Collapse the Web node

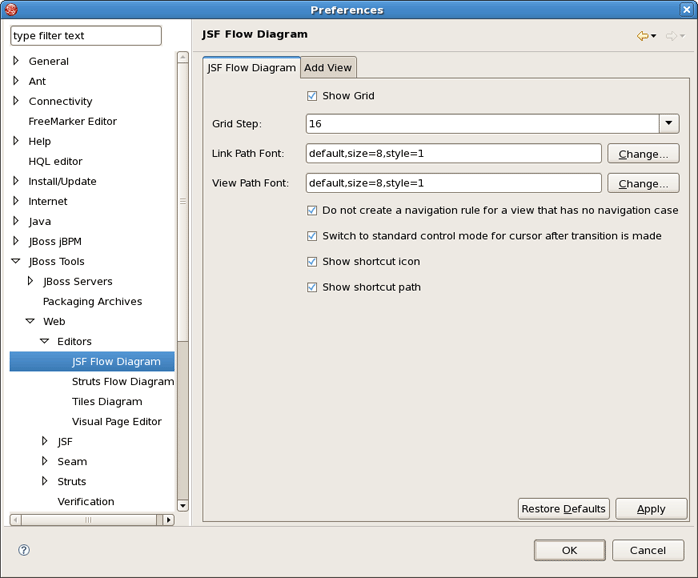pos(30,321)
